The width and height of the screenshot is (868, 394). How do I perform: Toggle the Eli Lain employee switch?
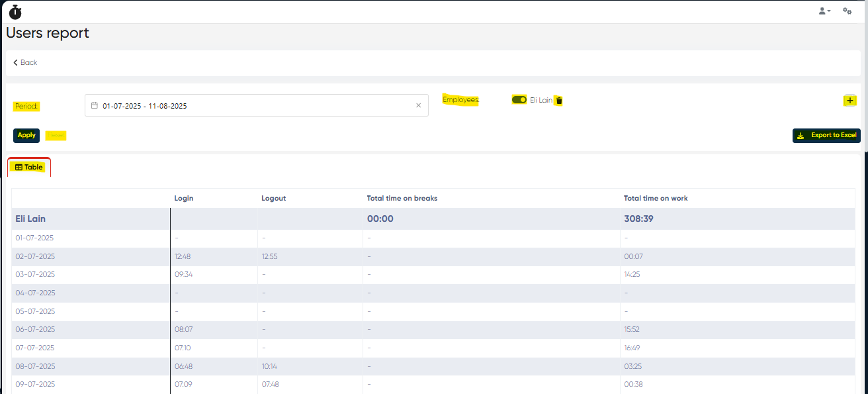coord(519,100)
